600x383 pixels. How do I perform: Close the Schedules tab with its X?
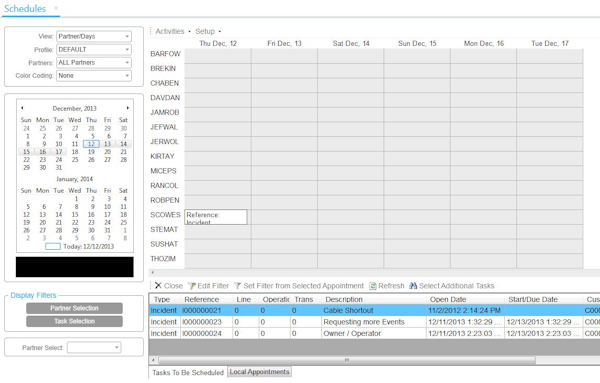point(56,8)
